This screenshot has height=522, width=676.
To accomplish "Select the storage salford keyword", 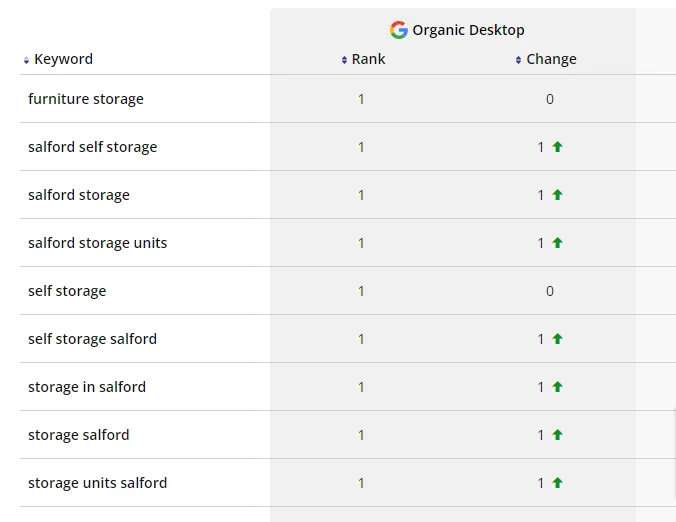I will click(x=78, y=434).
